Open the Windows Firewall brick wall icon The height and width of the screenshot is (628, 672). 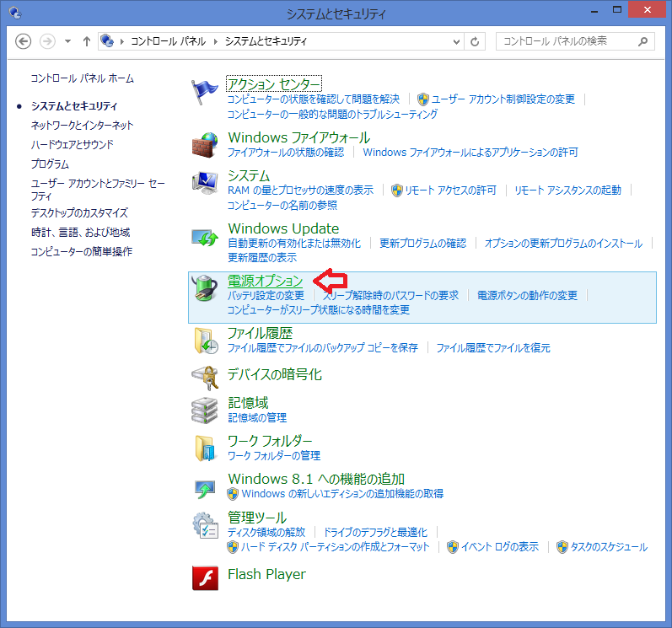coord(205,144)
